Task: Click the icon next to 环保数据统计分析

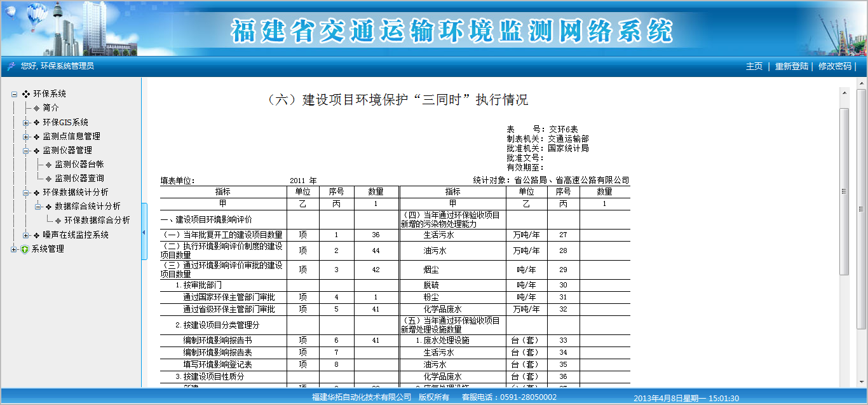Action: 37,192
